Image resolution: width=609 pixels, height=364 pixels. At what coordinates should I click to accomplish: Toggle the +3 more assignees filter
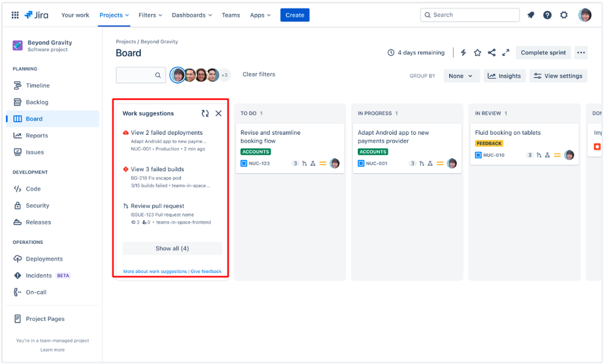point(224,75)
